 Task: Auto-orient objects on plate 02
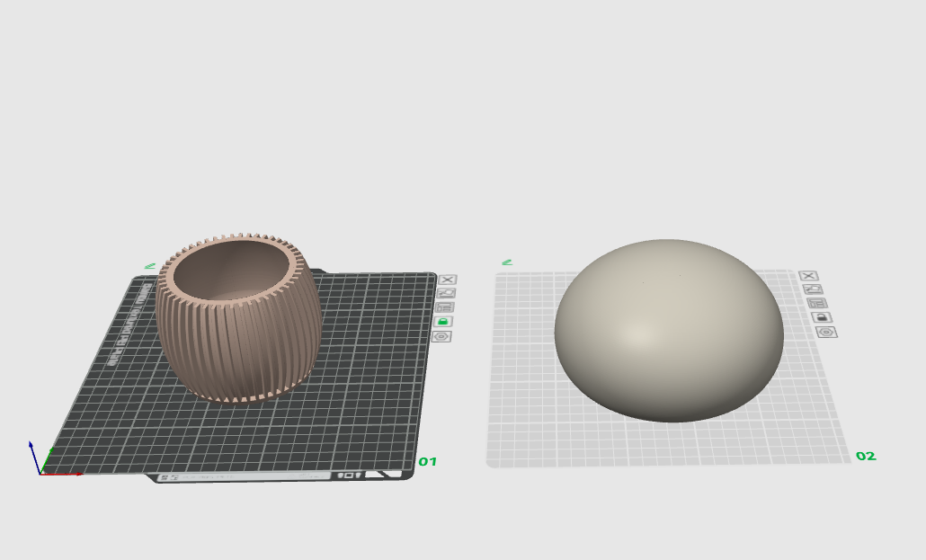(813, 289)
